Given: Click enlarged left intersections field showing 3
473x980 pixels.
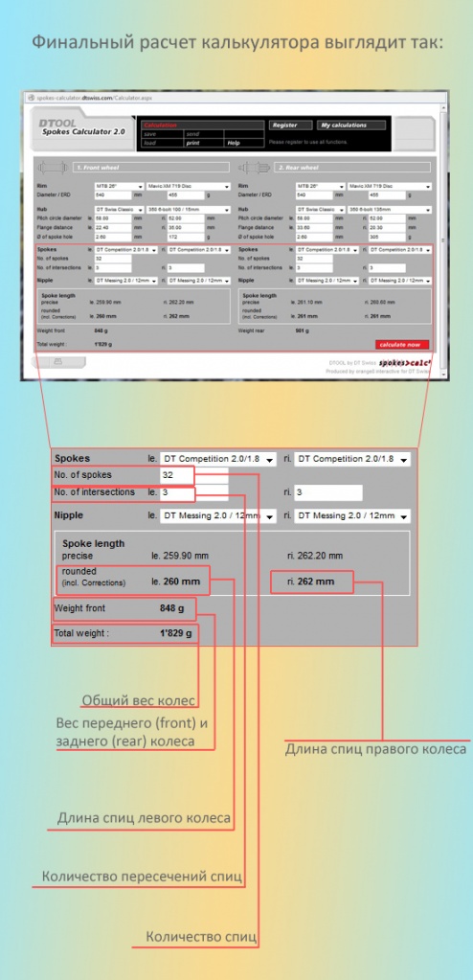Looking at the screenshot, I should [194, 492].
